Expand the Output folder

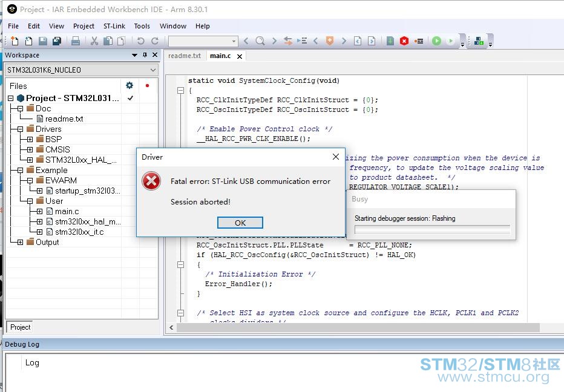pyautogui.click(x=20, y=242)
